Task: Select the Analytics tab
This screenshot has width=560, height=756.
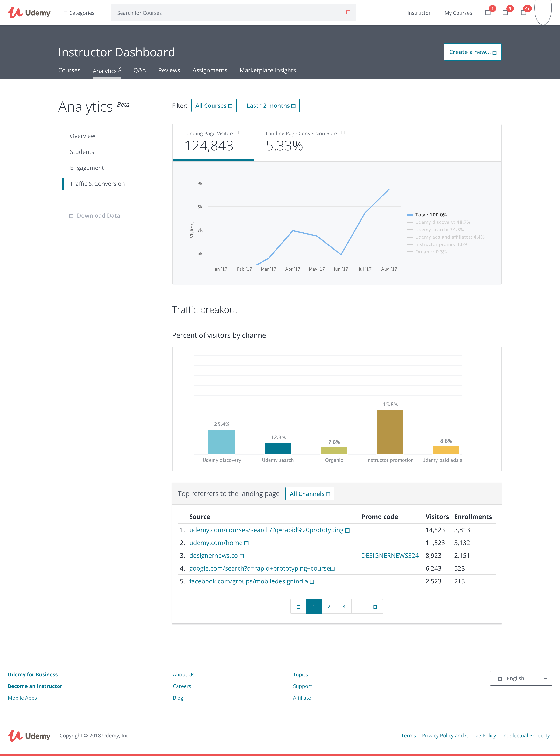Action: [x=107, y=71]
